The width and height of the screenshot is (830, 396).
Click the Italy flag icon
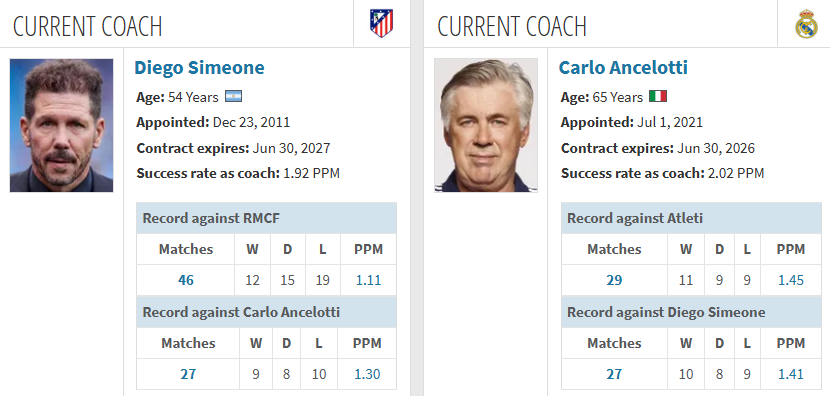coord(658,96)
